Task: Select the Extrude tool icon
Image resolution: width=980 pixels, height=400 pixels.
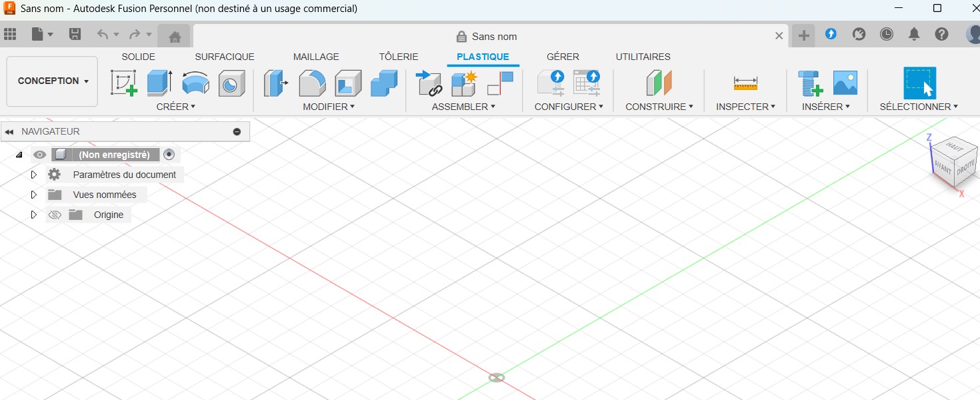Action: pyautogui.click(x=159, y=83)
